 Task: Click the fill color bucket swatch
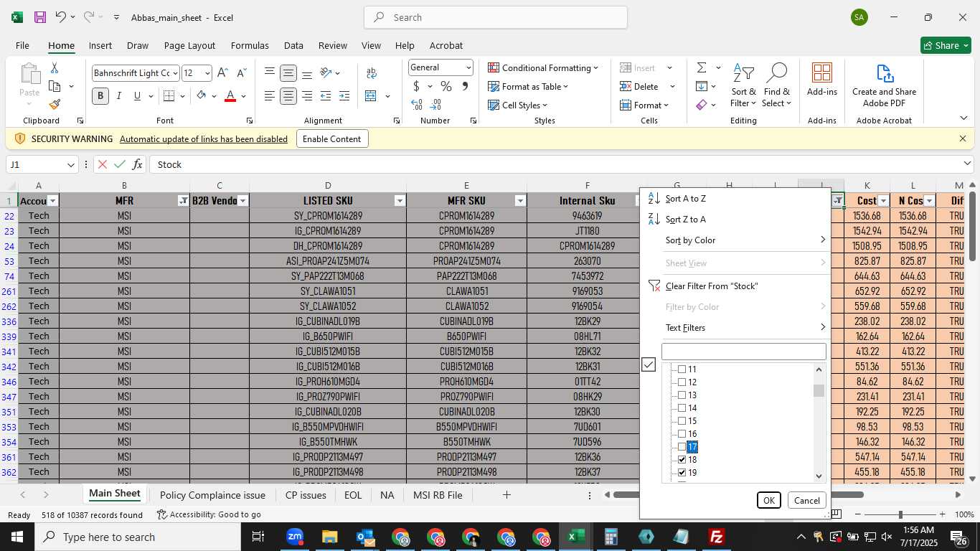click(202, 96)
